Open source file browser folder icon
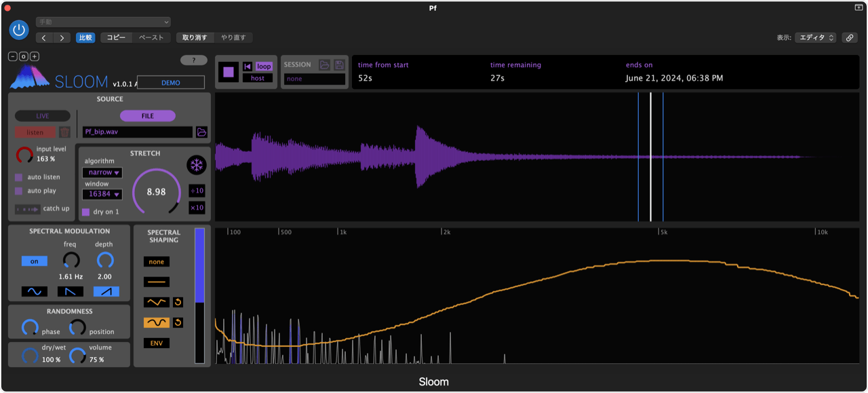Viewport: 868px width, 393px height. click(x=201, y=132)
